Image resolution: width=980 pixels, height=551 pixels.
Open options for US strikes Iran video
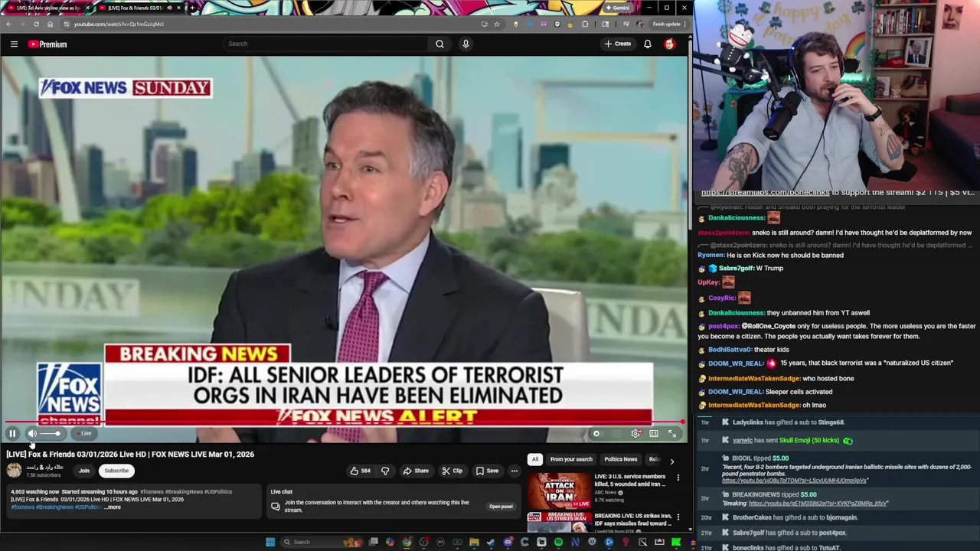click(678, 517)
